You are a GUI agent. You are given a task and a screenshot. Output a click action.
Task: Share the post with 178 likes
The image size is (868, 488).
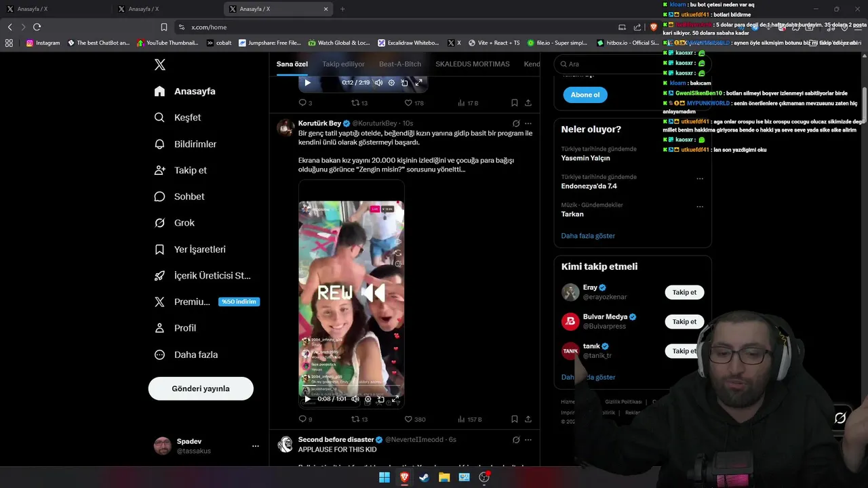coord(528,103)
